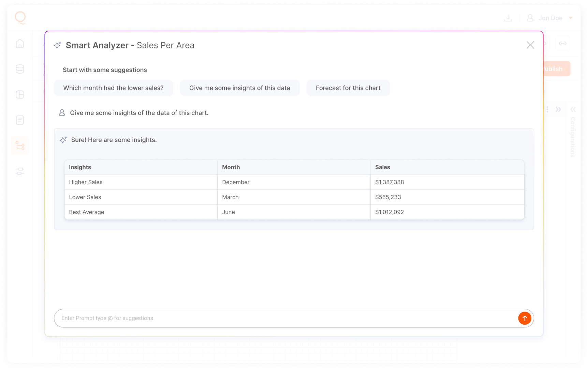Viewport: 588px width, 372px height.
Task: Choose 'Forecast for this chart' suggestion
Action: (x=348, y=88)
